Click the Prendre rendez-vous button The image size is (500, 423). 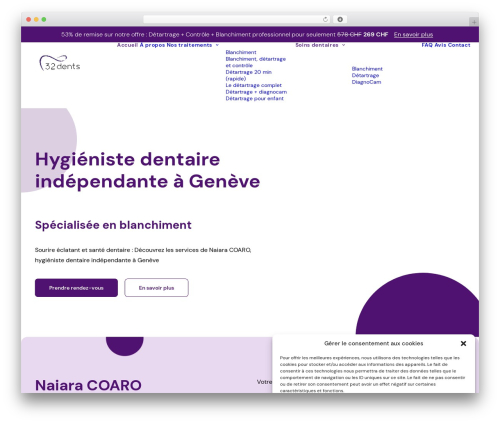coord(76,288)
